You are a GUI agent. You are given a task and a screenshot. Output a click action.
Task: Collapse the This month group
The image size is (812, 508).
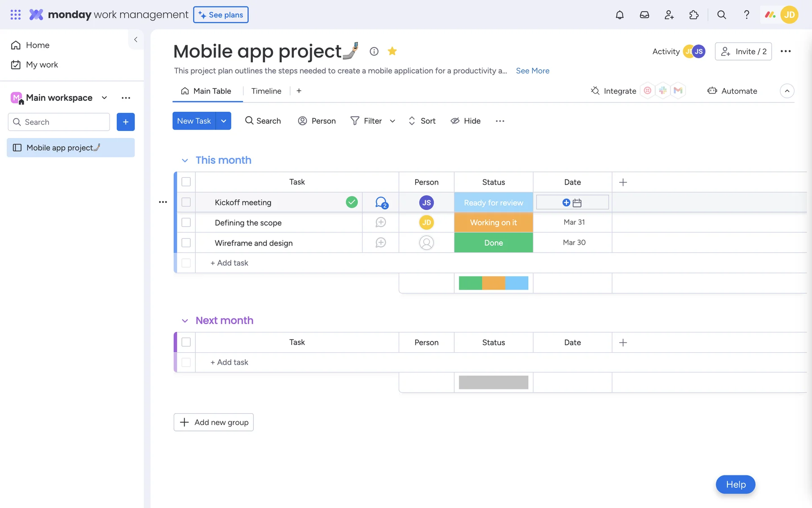pos(185,160)
